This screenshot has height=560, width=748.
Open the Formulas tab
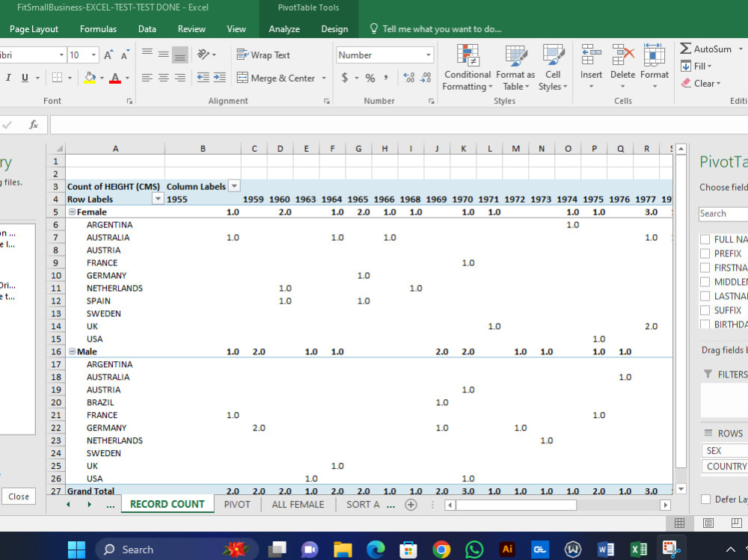click(x=98, y=28)
